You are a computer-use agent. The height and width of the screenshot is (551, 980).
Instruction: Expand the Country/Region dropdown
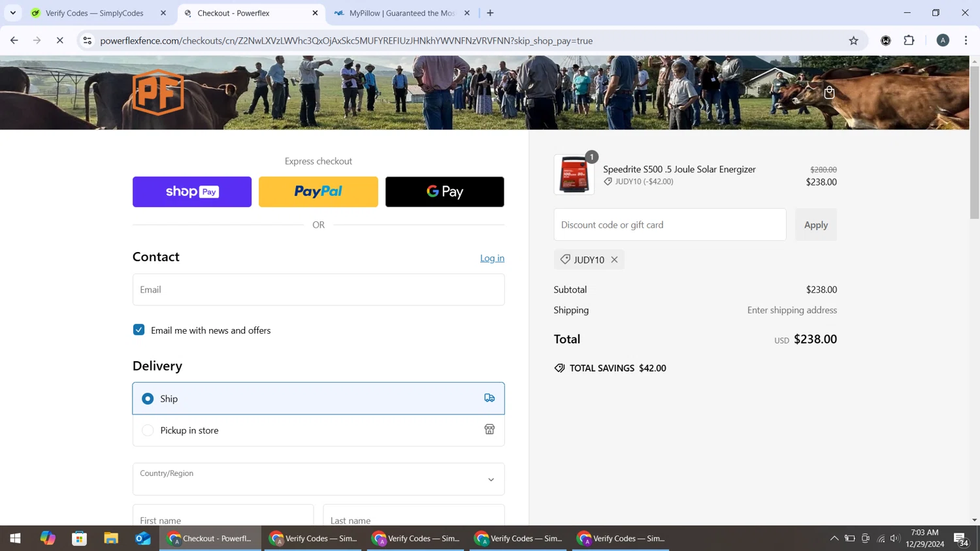318,479
